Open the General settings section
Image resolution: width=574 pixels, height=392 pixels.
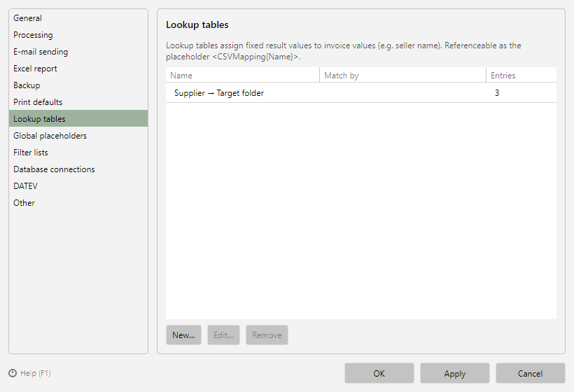(x=78, y=18)
